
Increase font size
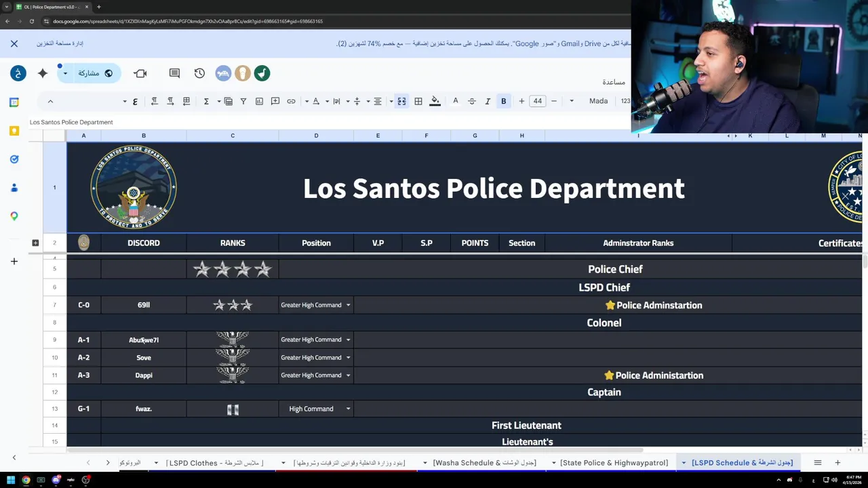(x=521, y=101)
